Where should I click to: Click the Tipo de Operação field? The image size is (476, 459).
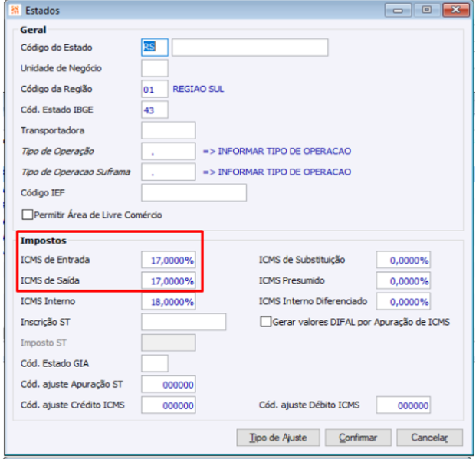click(x=169, y=151)
